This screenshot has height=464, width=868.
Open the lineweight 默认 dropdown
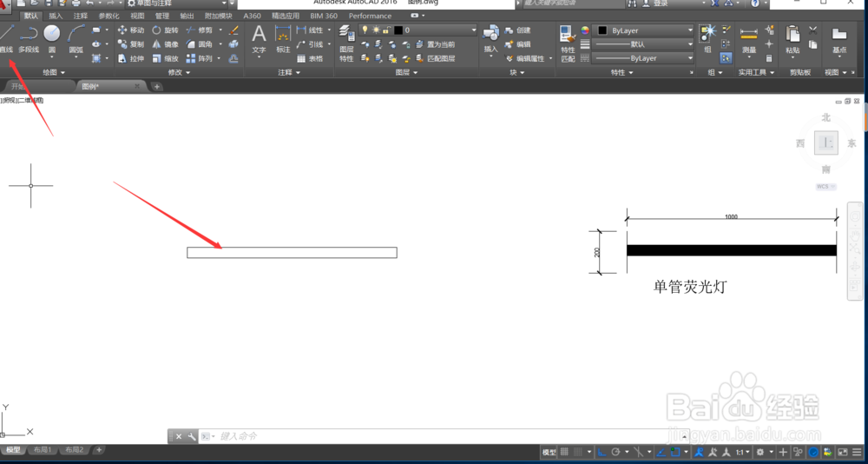click(642, 43)
